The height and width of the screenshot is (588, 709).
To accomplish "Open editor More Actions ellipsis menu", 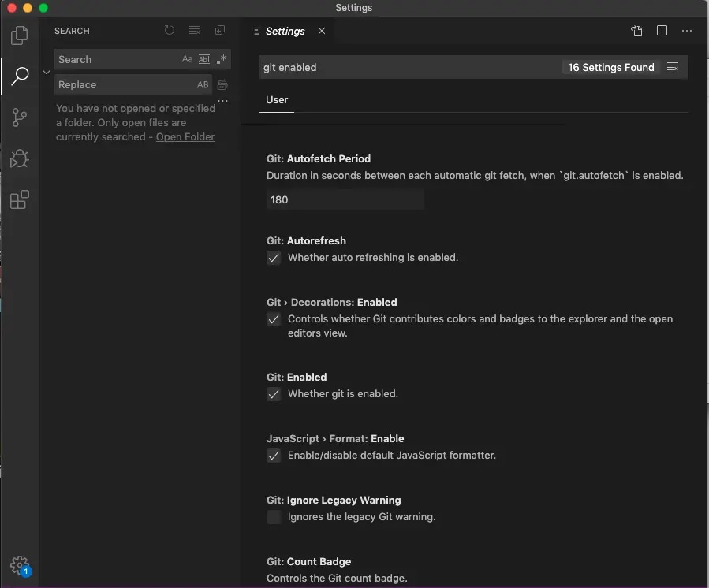I will [687, 31].
